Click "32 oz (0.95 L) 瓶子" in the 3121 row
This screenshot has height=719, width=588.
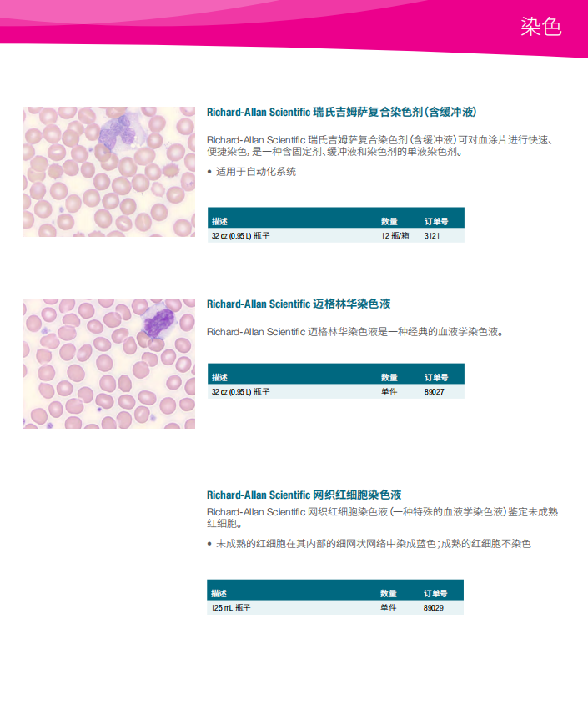[x=240, y=236]
